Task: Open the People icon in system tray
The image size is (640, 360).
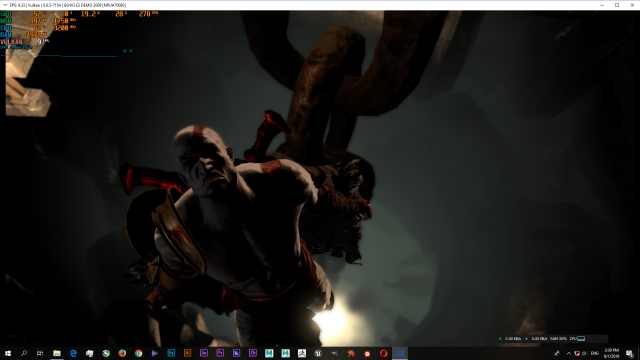Action: click(x=557, y=353)
